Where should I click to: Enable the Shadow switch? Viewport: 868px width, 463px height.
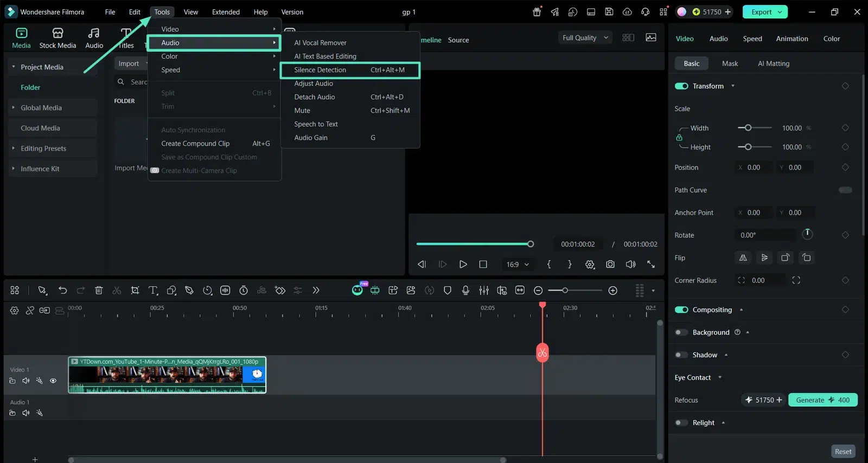(x=681, y=355)
